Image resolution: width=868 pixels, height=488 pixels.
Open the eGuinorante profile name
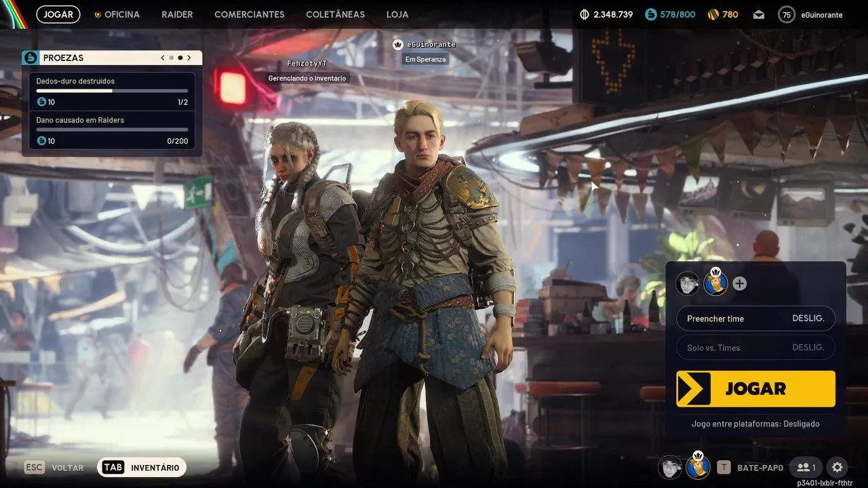(821, 14)
